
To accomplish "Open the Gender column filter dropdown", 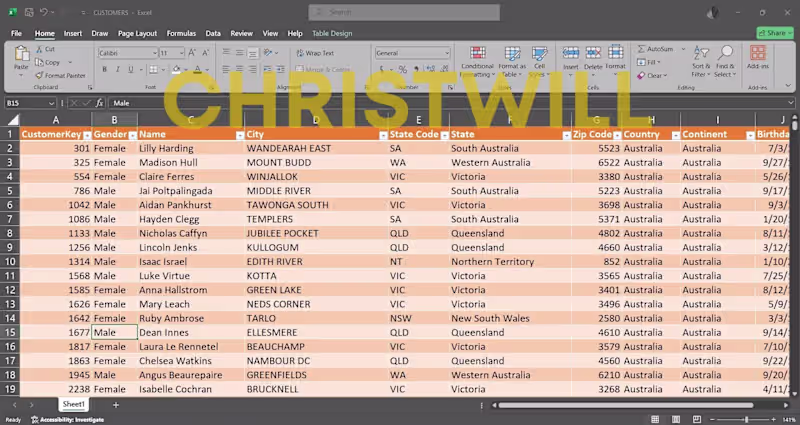I will click(x=133, y=135).
